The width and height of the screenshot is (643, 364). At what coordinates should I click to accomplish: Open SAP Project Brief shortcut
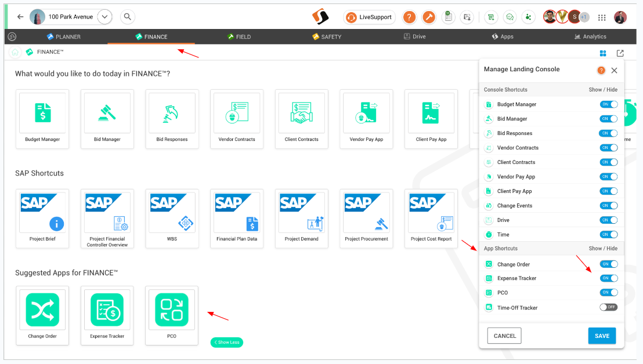point(42,219)
